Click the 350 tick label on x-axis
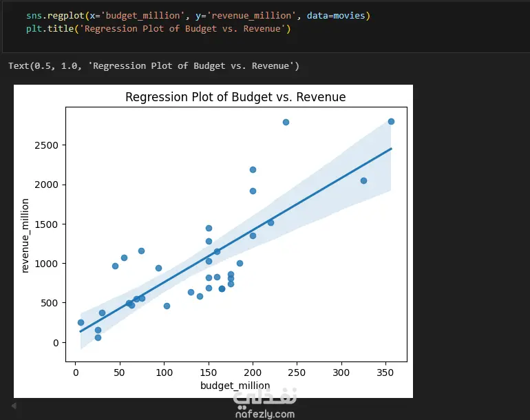Screen dimensions: 530x420 386,372
